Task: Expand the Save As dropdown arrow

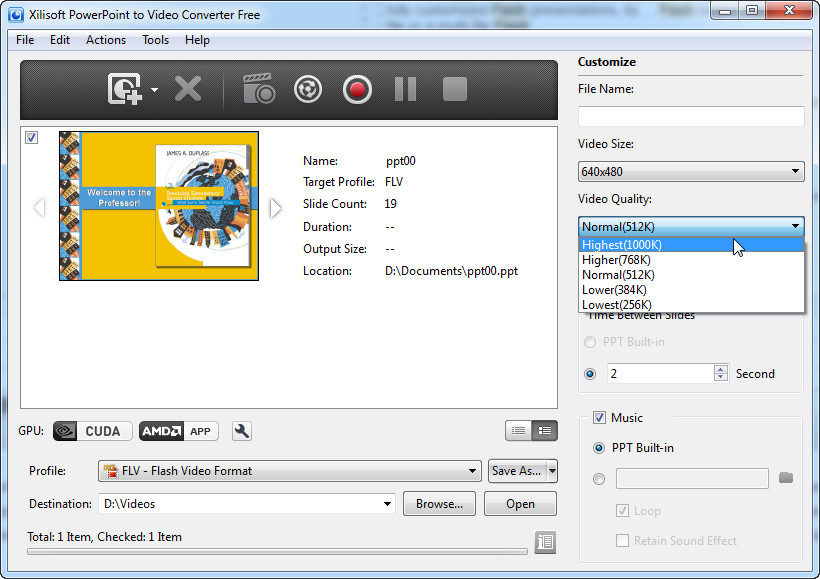Action: click(x=552, y=471)
